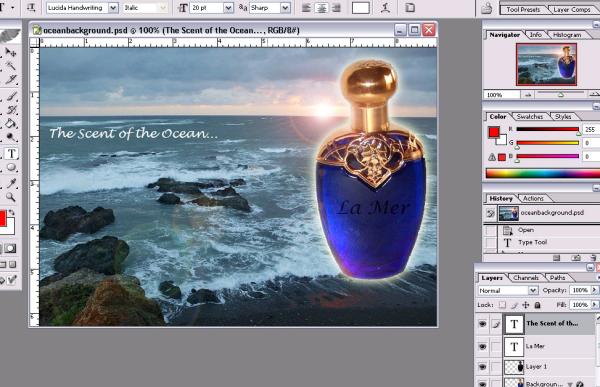Select the Type tool in toolbox
This screenshot has height=387, width=600.
[x=11, y=153]
